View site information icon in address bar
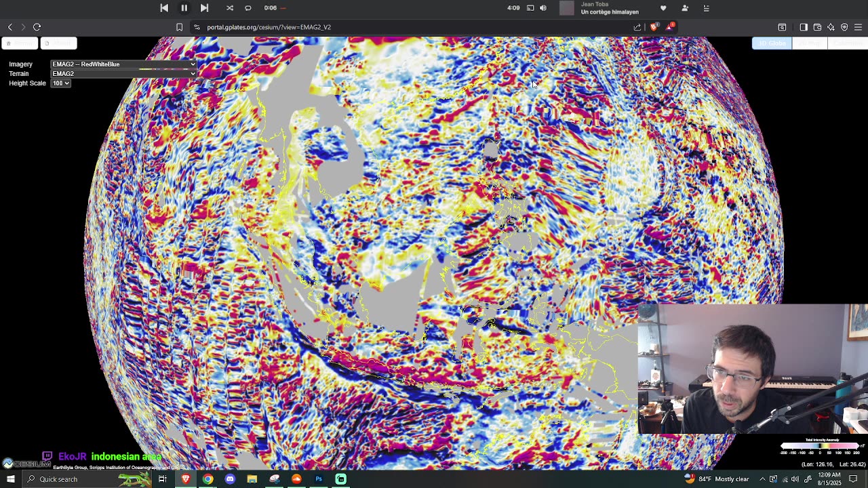 tap(197, 27)
